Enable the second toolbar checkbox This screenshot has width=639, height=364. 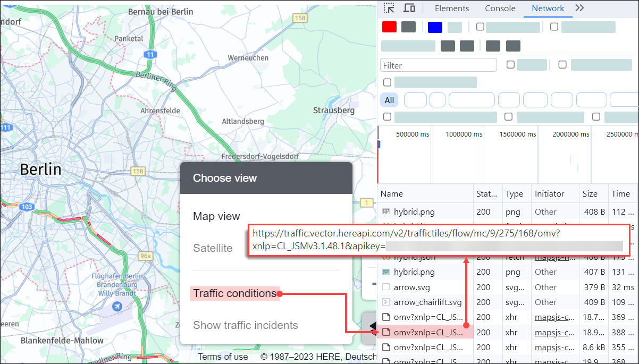click(553, 27)
